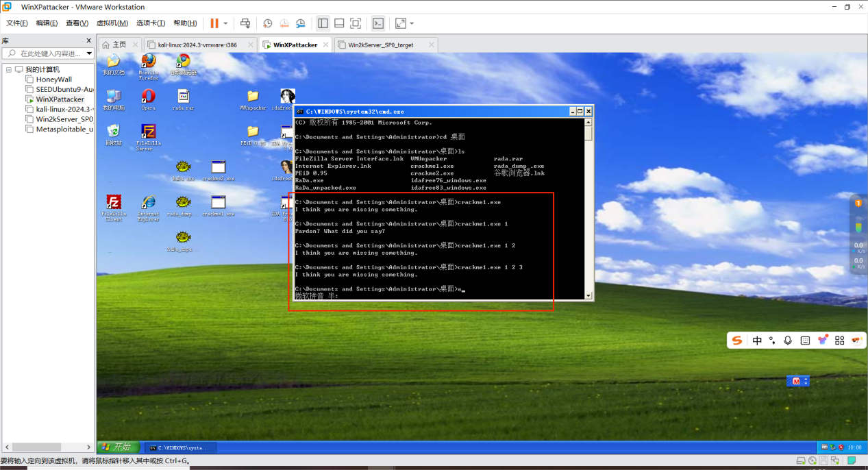Click the Sogou voice input microphone
868x470 pixels.
coord(788,341)
